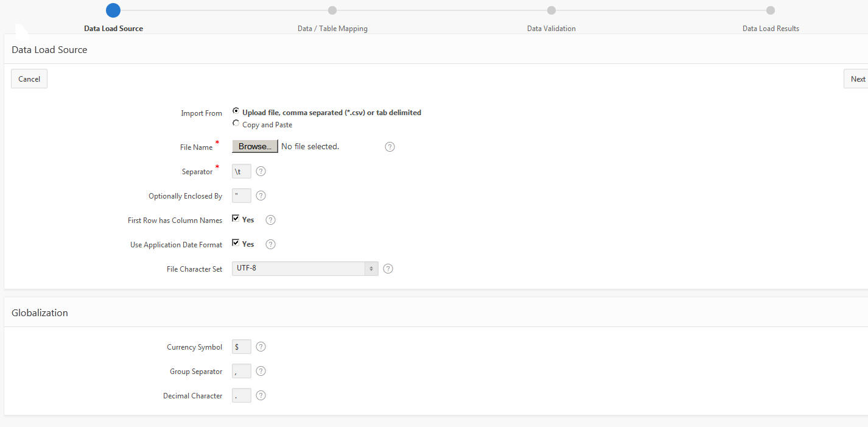Viewport: 868px width, 427px height.
Task: Open help for Optionally Enclosed By
Action: [x=261, y=196]
